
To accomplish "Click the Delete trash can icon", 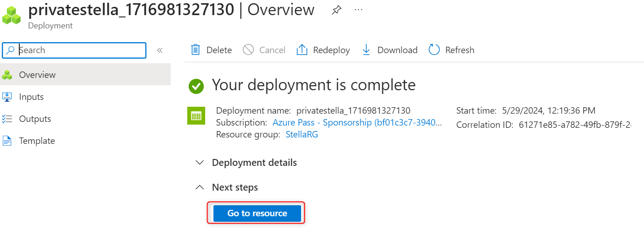I will coord(196,50).
